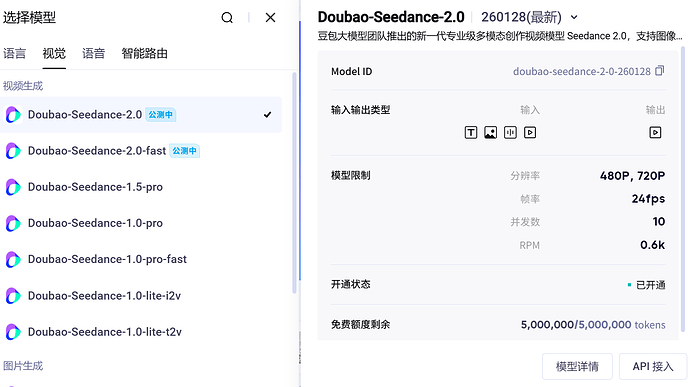Copy the Model ID with copy icon

[659, 71]
